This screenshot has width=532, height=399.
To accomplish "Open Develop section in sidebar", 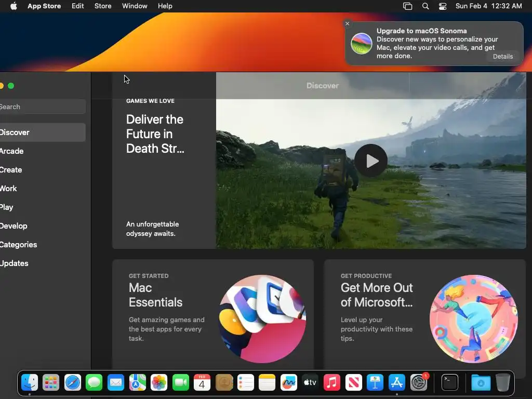I will click(42, 225).
